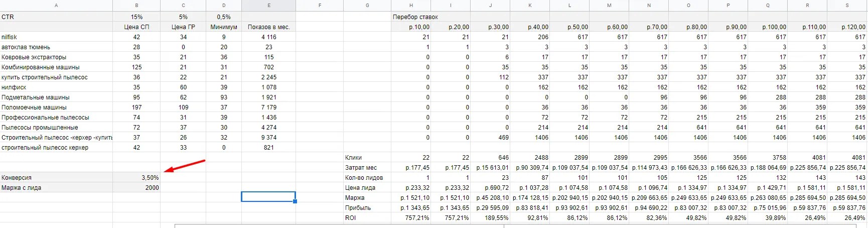This screenshot has height=228, width=868.
Task: Click the CTR cell
Action: [x=56, y=17]
